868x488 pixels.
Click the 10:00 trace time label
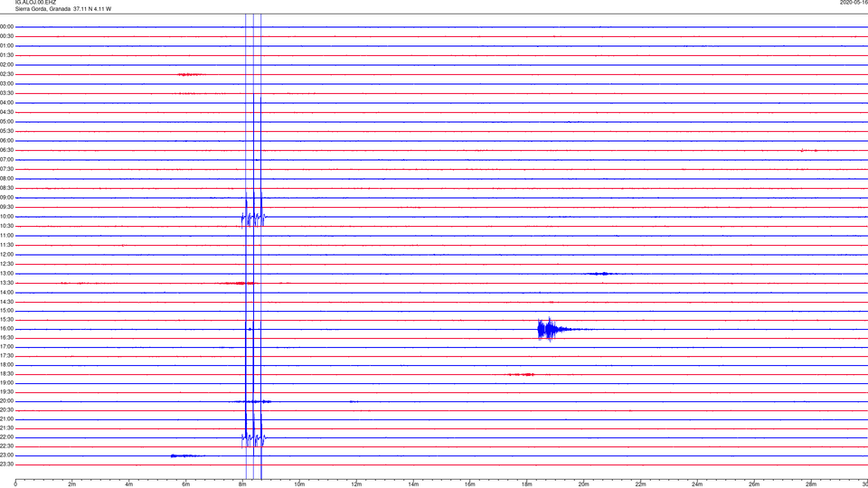[x=6, y=216]
